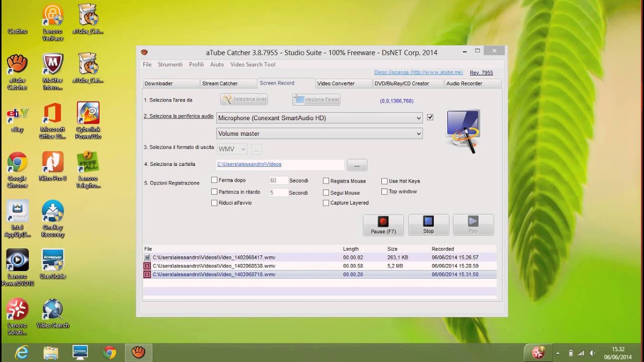Image resolution: width=644 pixels, height=362 pixels.
Task: Click the format options ellipsis button
Action: click(257, 149)
